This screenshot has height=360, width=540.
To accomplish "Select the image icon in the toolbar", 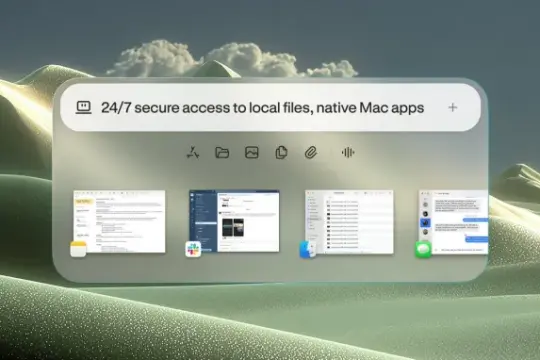I will coord(252,152).
